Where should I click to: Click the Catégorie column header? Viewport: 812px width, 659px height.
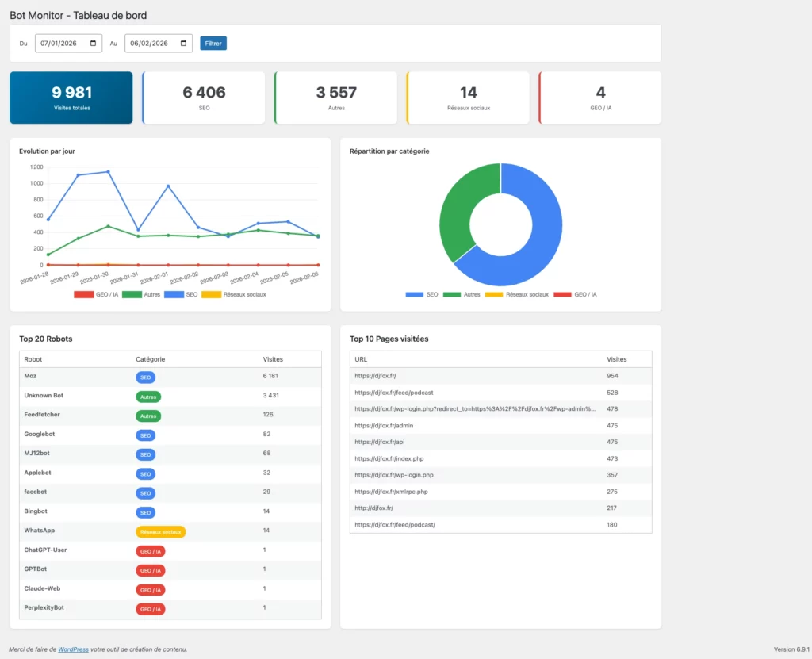(x=150, y=359)
